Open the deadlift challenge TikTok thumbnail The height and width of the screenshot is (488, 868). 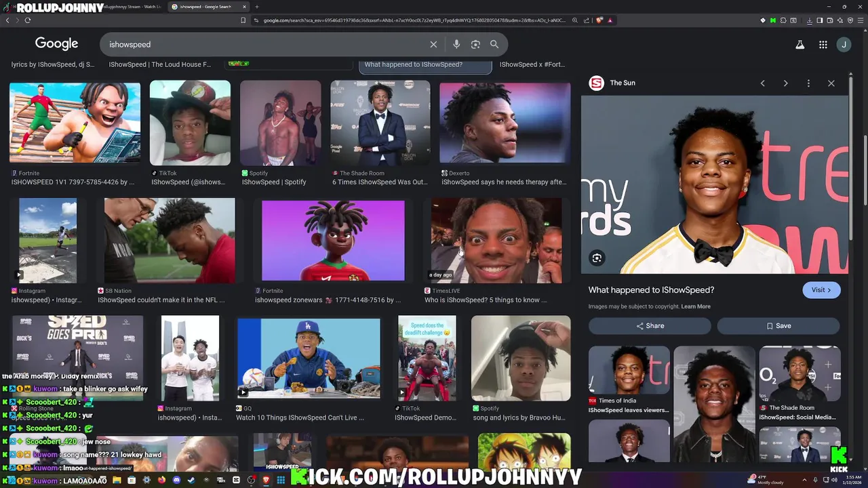coord(427,359)
